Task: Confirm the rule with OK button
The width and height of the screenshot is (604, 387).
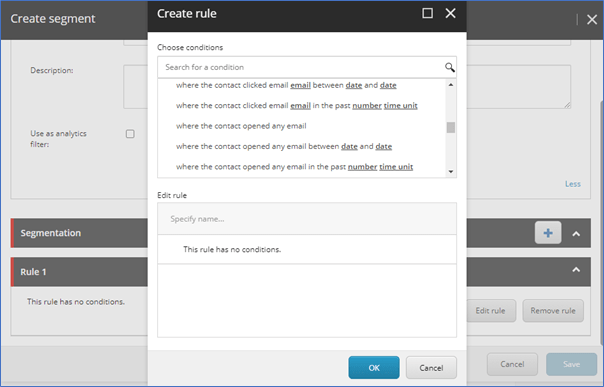Action: pyautogui.click(x=374, y=368)
